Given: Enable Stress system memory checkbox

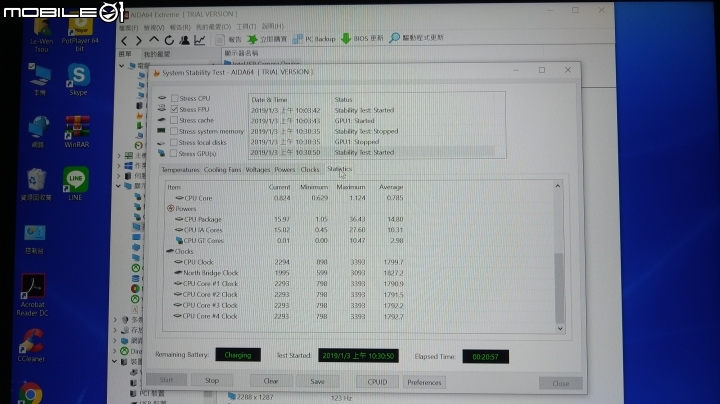Looking at the screenshot, I should point(174,131).
